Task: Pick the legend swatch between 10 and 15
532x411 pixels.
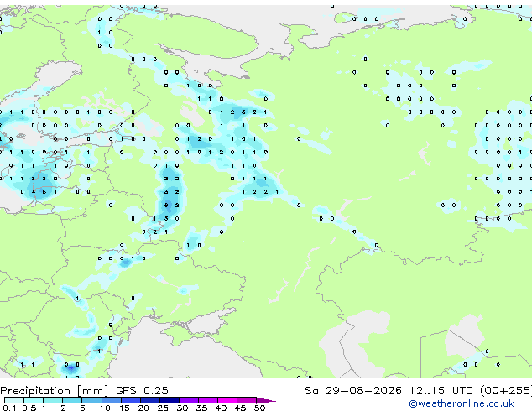Action: coord(112,400)
